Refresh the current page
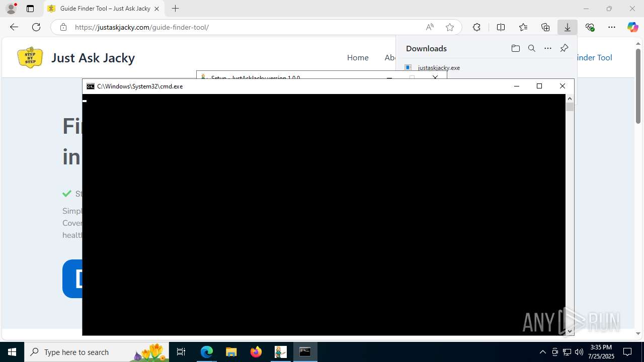Screen dimensions: 644x362 36,27
